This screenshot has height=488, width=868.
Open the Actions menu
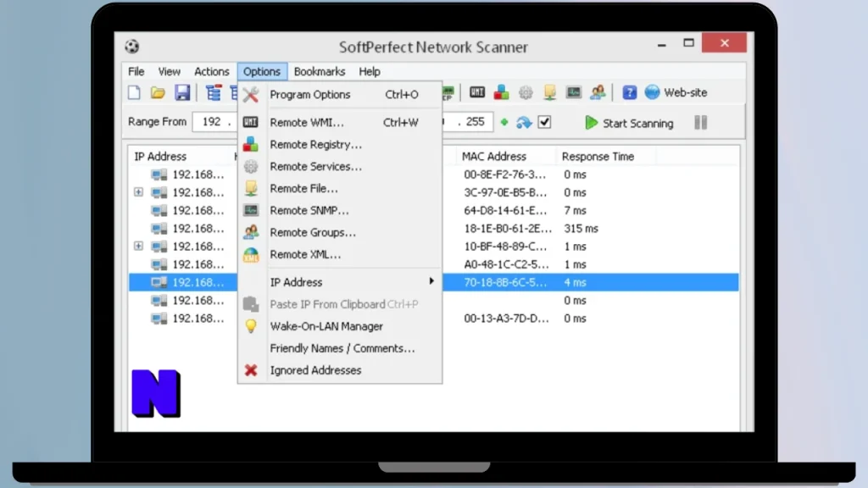(211, 71)
